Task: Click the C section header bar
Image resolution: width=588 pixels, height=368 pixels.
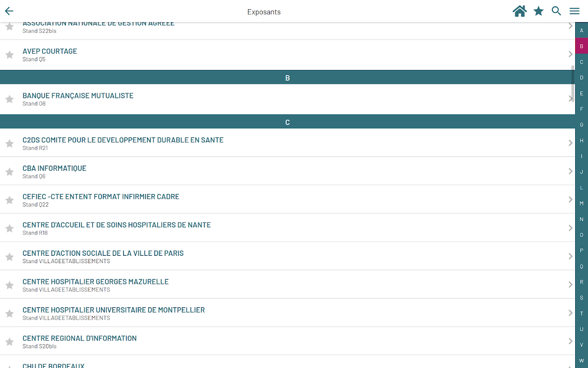Action: [x=288, y=122]
